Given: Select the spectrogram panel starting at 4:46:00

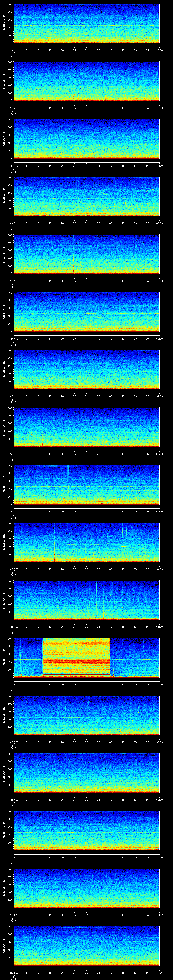Looking at the screenshot, I should 86,139.
